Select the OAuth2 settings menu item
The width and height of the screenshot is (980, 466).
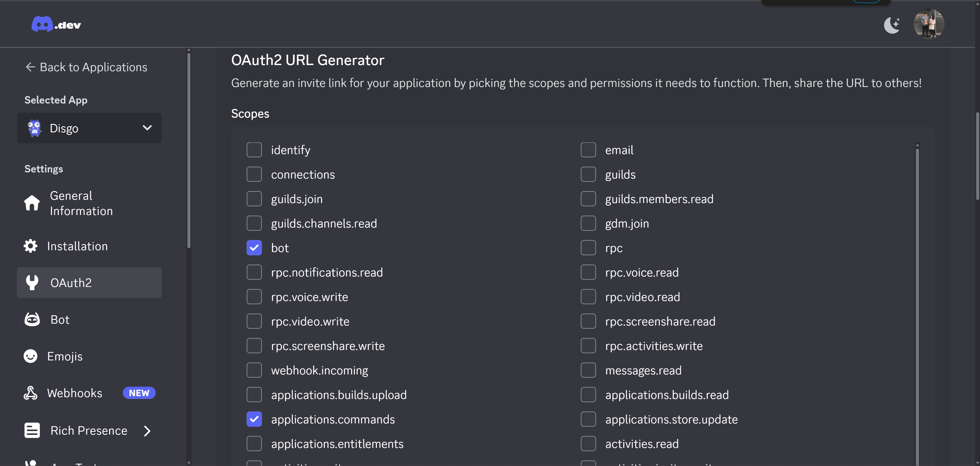89,282
